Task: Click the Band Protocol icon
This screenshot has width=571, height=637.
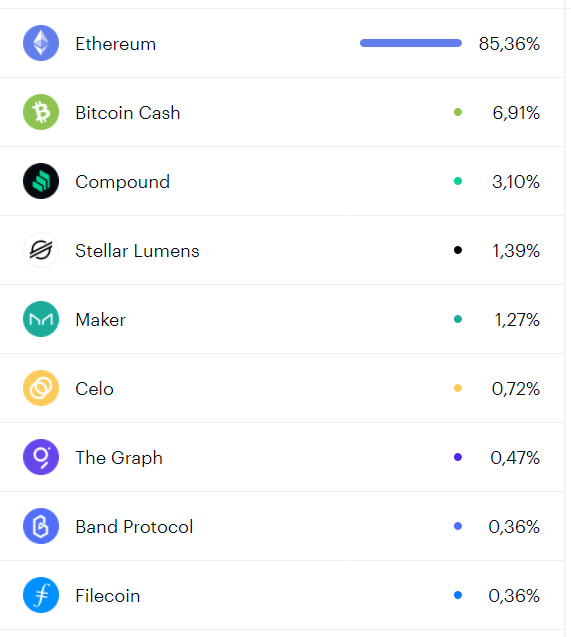Action: 41,526
